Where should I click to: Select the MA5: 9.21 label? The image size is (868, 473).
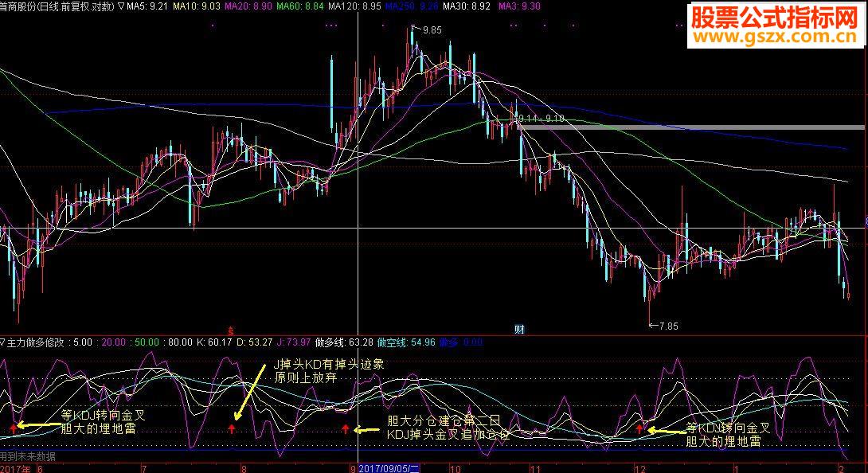[147, 6]
